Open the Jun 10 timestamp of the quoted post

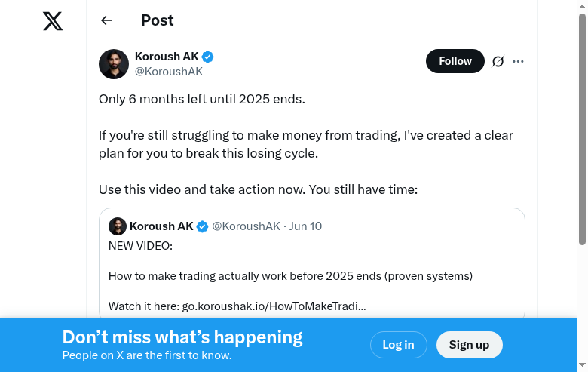[305, 226]
